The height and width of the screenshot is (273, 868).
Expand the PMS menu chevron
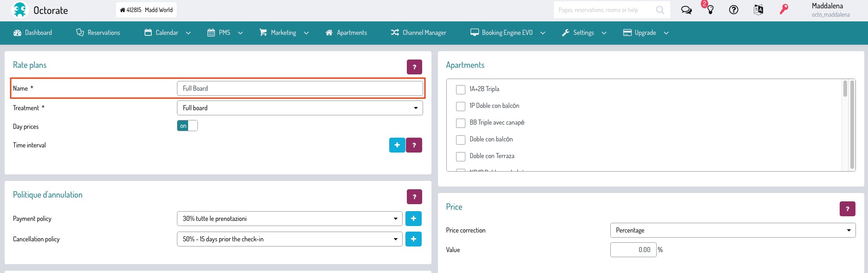click(x=240, y=33)
